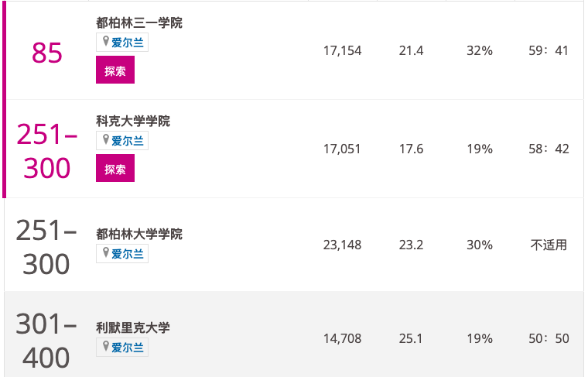
Task: Click the student count 17,154
Action: (343, 50)
